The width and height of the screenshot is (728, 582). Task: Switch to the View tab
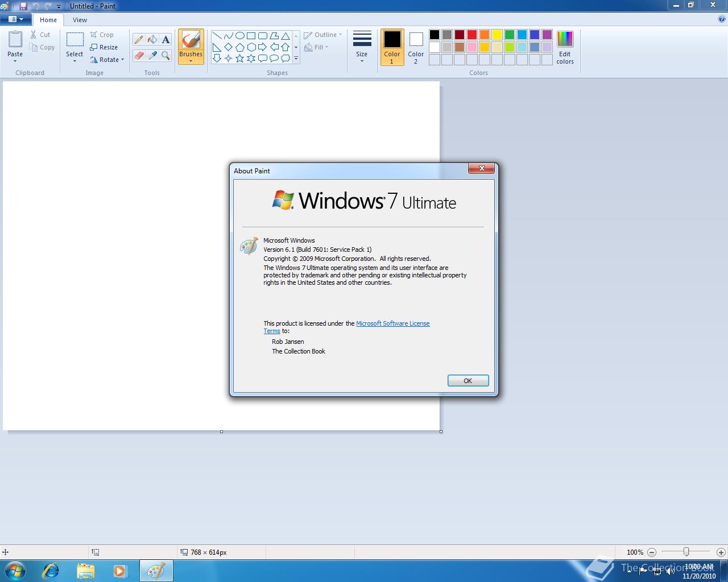pyautogui.click(x=80, y=20)
